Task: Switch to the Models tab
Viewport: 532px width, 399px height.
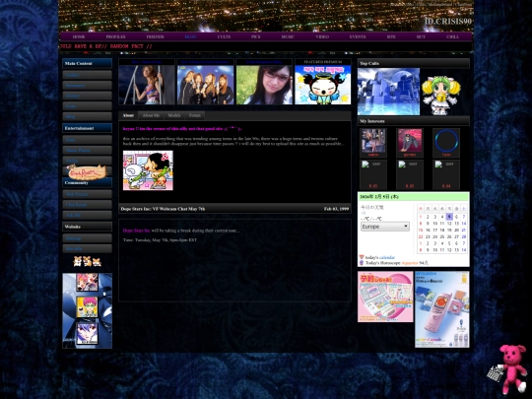Action: coord(174,115)
